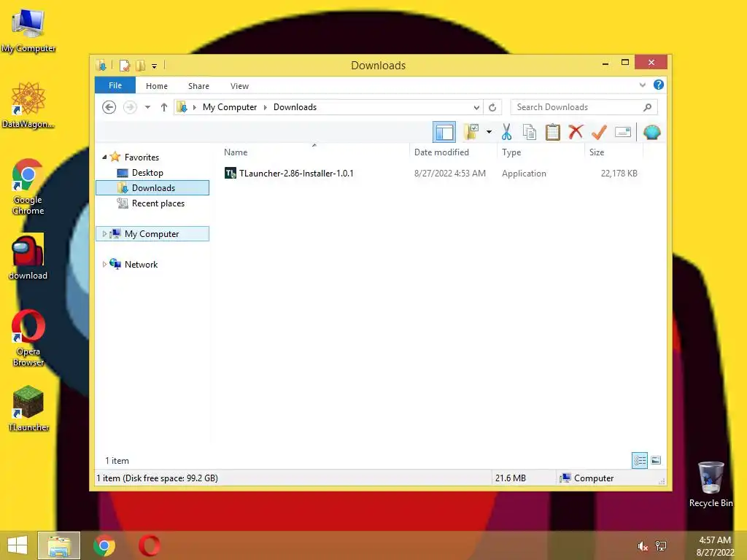Click the Paste clipboard icon
Screen dimensions: 747x560
tap(553, 132)
